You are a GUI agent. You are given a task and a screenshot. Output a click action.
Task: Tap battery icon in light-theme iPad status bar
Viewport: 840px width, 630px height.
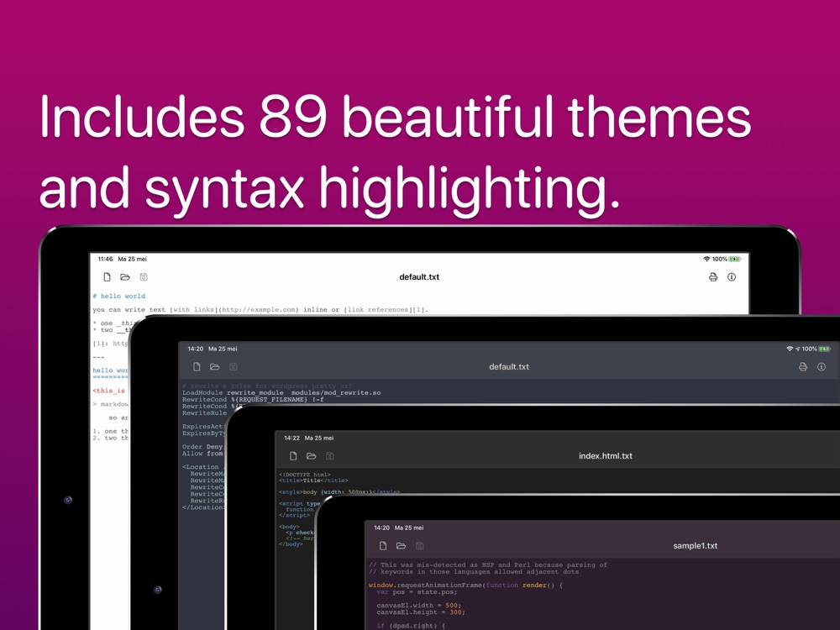(x=735, y=260)
